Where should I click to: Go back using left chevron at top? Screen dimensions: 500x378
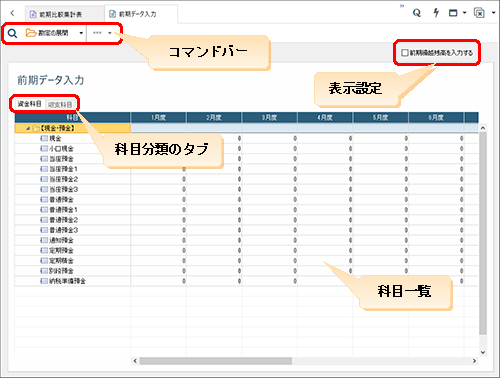[13, 13]
